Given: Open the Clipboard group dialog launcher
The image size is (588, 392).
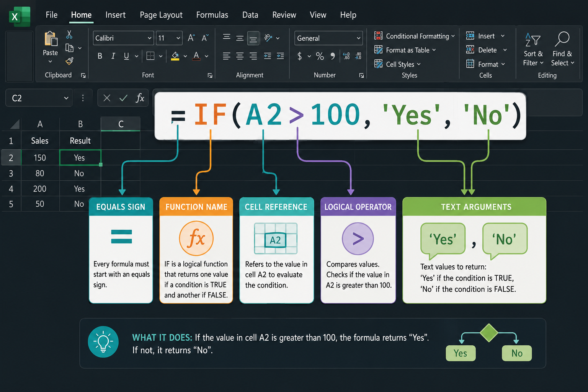Looking at the screenshot, I should coord(83,76).
